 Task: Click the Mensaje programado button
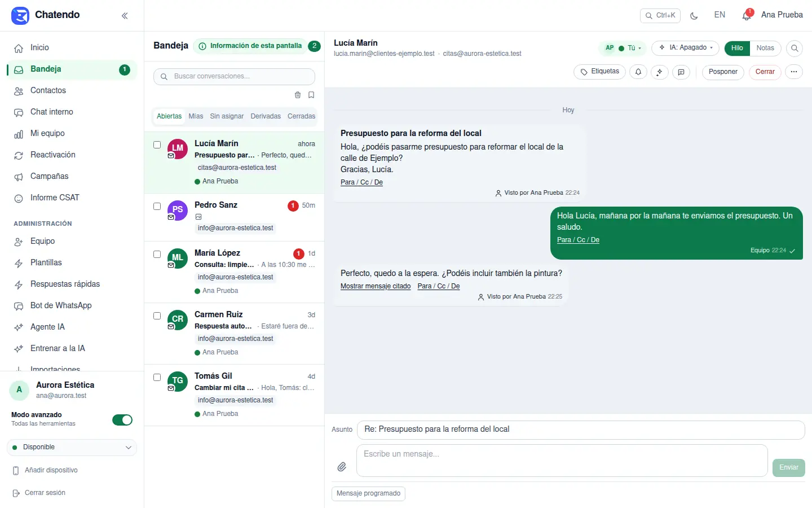click(x=368, y=493)
